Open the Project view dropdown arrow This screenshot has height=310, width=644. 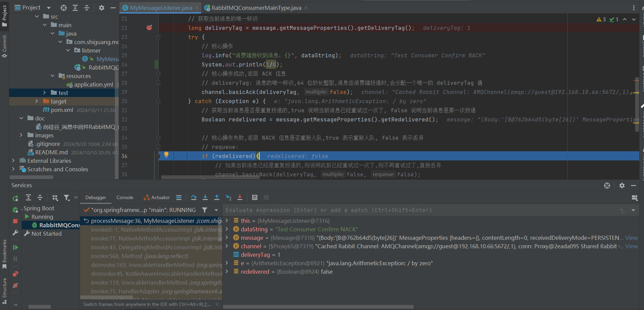pyautogui.click(x=48, y=7)
